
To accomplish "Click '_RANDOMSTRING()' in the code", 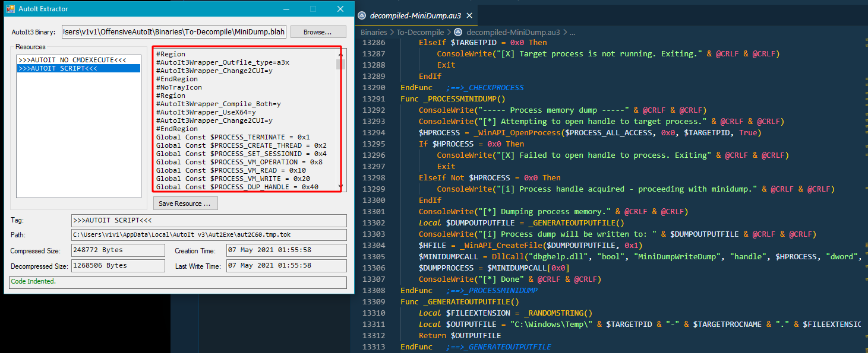I will click(558, 313).
